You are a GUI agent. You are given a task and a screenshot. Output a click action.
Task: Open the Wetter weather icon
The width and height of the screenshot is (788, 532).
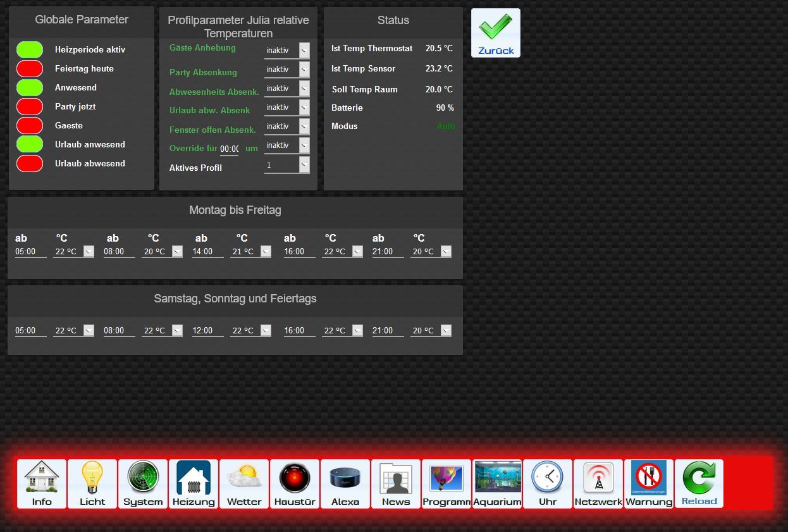pyautogui.click(x=244, y=484)
